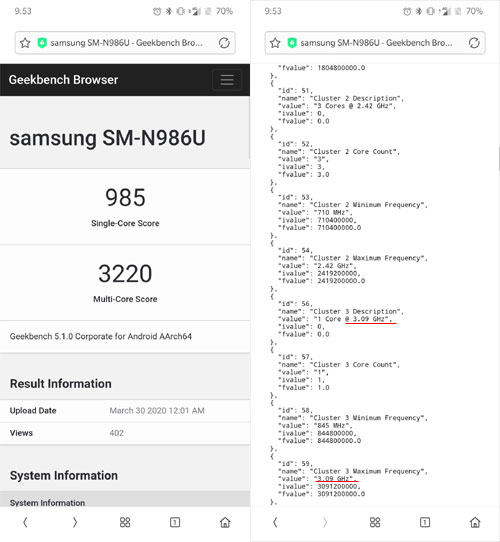Tap the System Information table header row

click(x=125, y=500)
